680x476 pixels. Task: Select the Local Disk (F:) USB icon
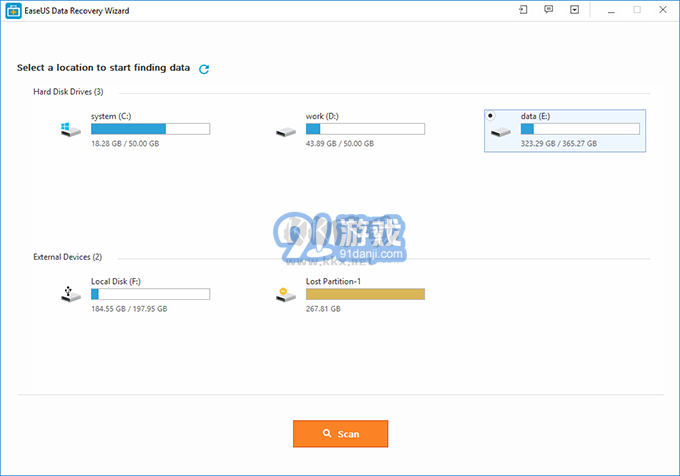(71, 294)
